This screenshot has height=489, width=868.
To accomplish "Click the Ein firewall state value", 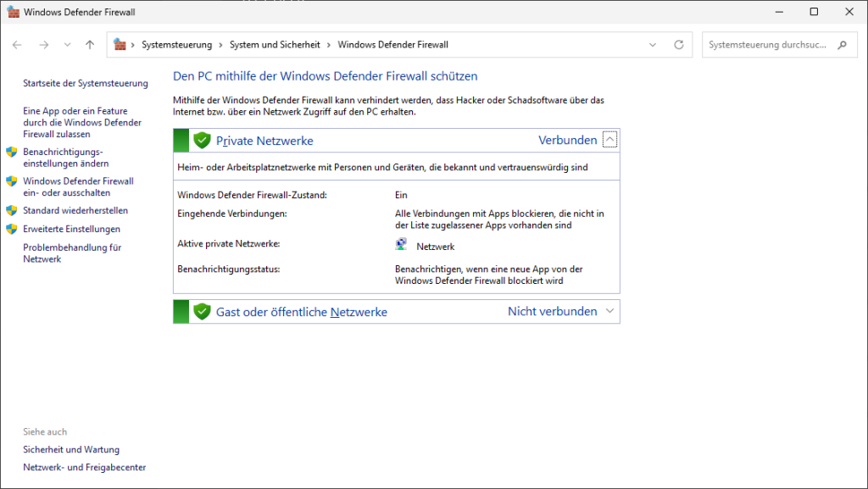I will [401, 195].
